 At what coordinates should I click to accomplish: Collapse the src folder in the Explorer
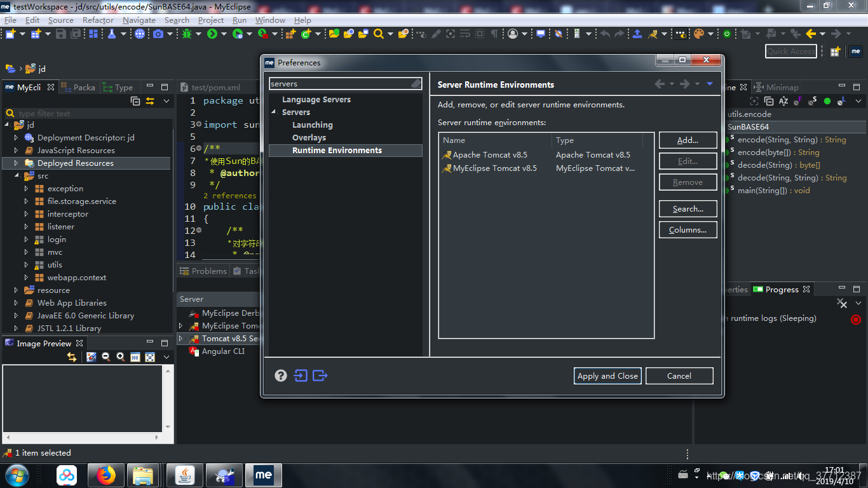17,176
